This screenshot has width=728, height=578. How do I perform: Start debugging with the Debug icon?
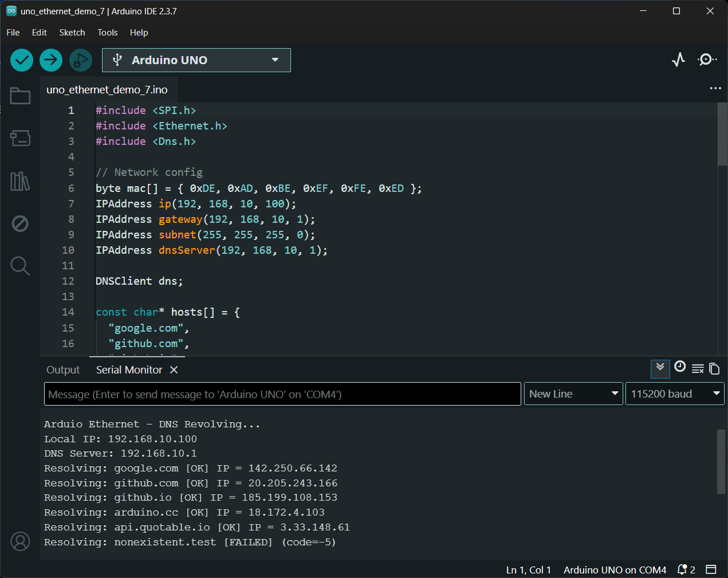point(81,60)
